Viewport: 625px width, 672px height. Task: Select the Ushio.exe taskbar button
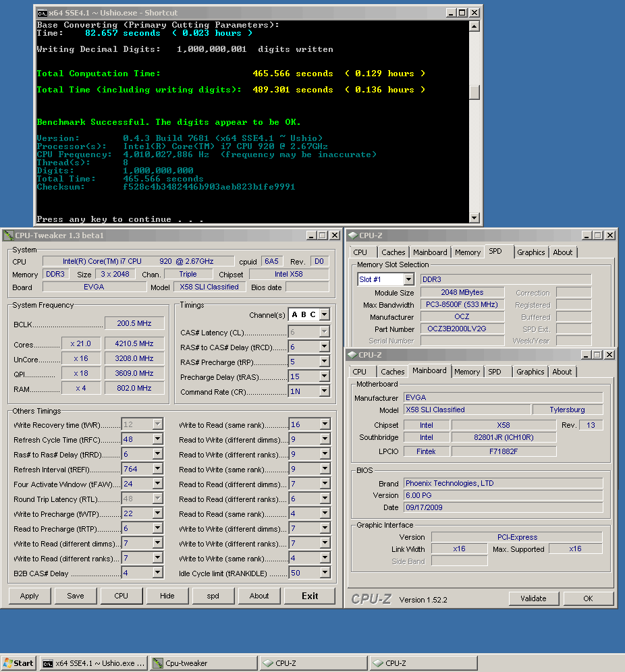coord(93,663)
